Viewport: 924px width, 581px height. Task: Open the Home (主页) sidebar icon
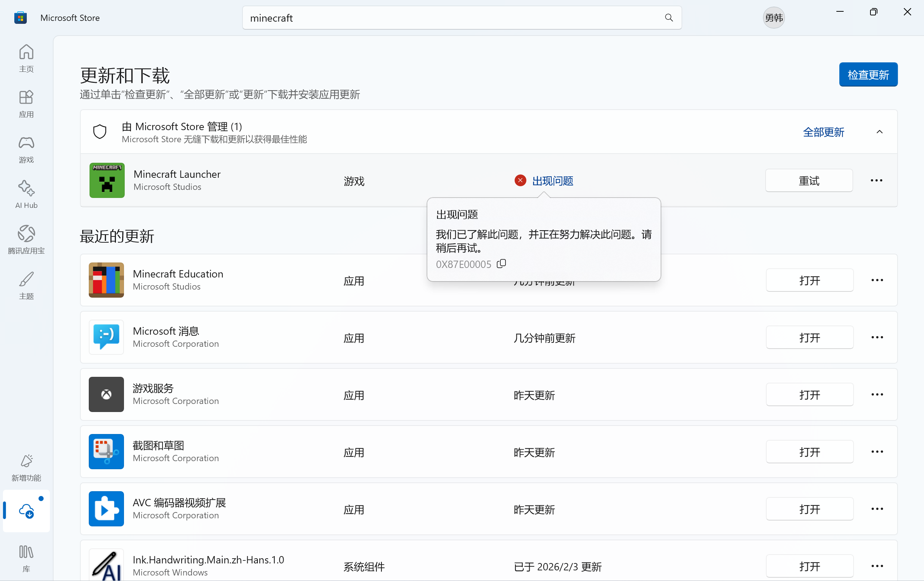(x=26, y=58)
